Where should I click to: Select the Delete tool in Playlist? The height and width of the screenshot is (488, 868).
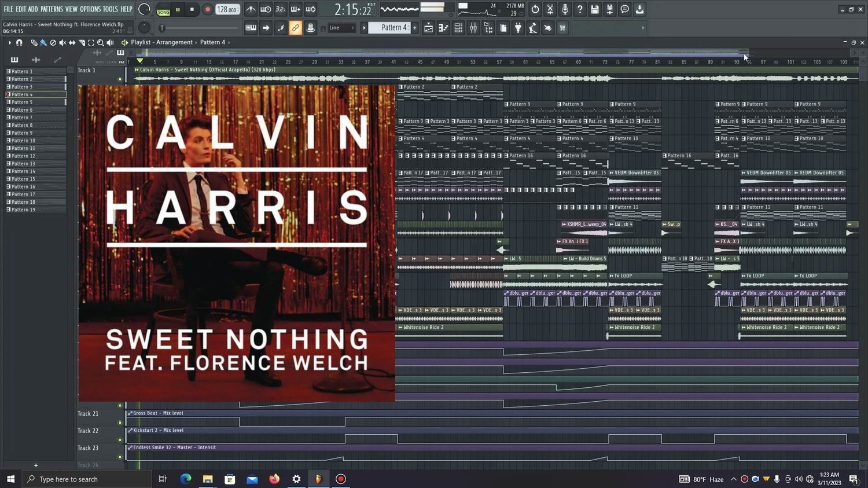(53, 42)
